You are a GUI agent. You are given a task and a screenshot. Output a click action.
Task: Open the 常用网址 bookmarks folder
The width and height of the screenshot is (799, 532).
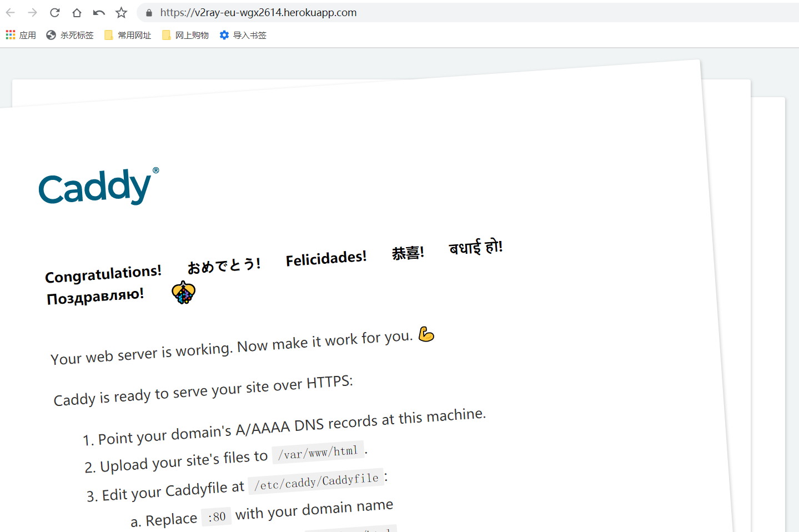tap(133, 34)
